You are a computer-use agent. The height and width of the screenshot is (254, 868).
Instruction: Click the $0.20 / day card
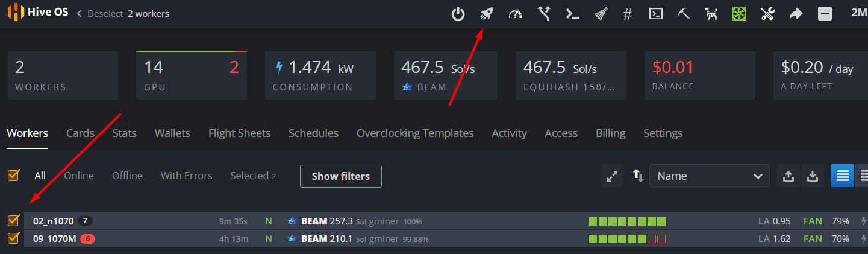(x=820, y=75)
